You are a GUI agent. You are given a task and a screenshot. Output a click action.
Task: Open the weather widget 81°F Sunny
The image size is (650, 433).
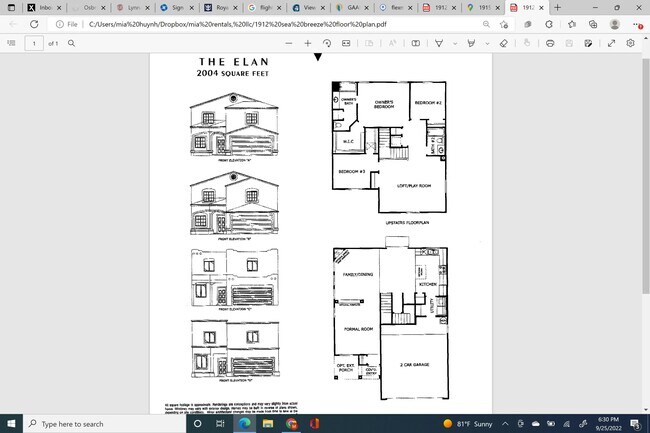467,423
